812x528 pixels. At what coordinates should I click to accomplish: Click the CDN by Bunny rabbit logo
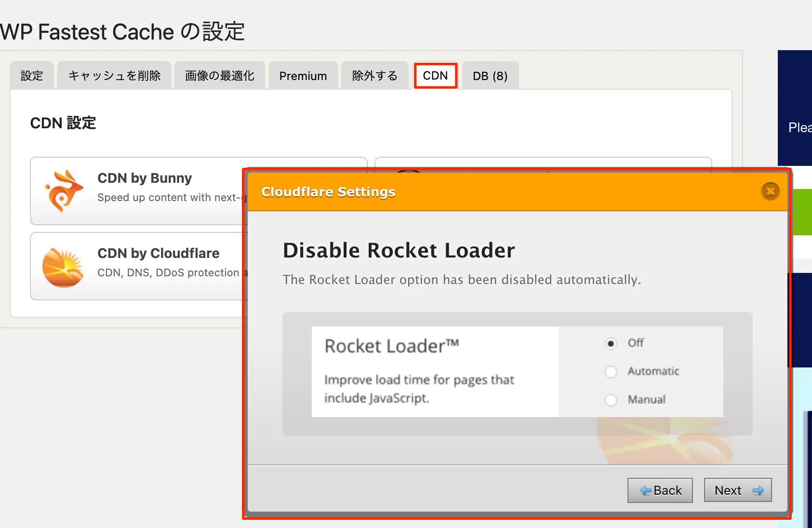pyautogui.click(x=63, y=191)
